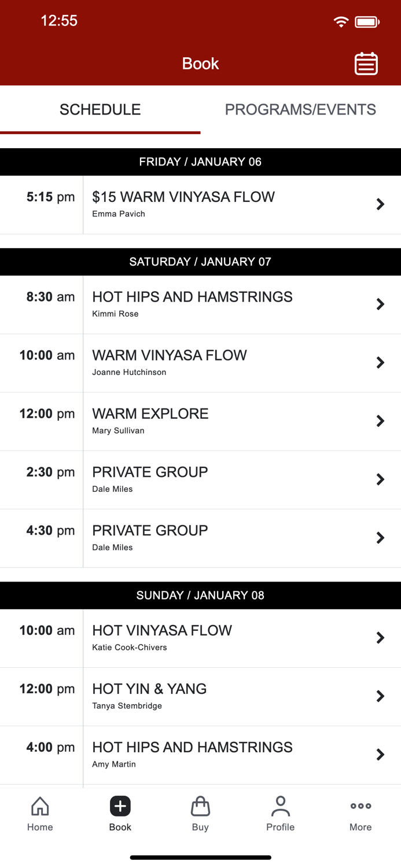Select the 2:30 pm PRIVATE GROUP session
Screen dimensions: 401x868
click(x=200, y=479)
